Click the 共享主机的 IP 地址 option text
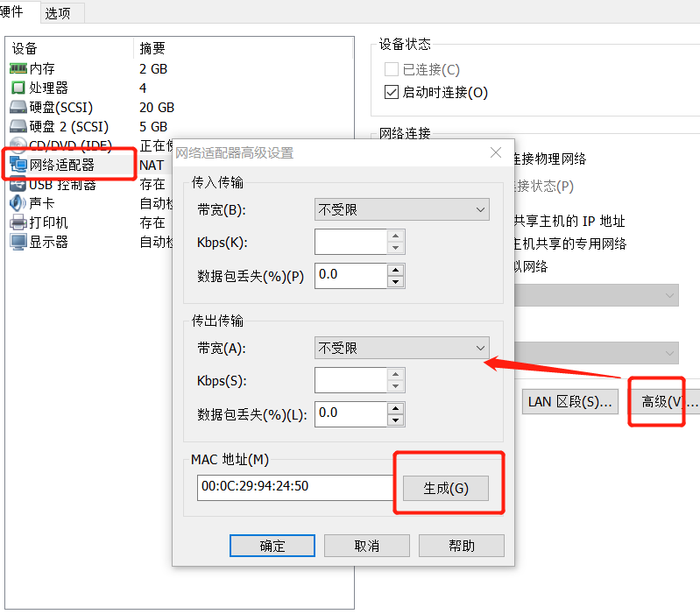Image resolution: width=700 pixels, height=614 pixels. 569,221
